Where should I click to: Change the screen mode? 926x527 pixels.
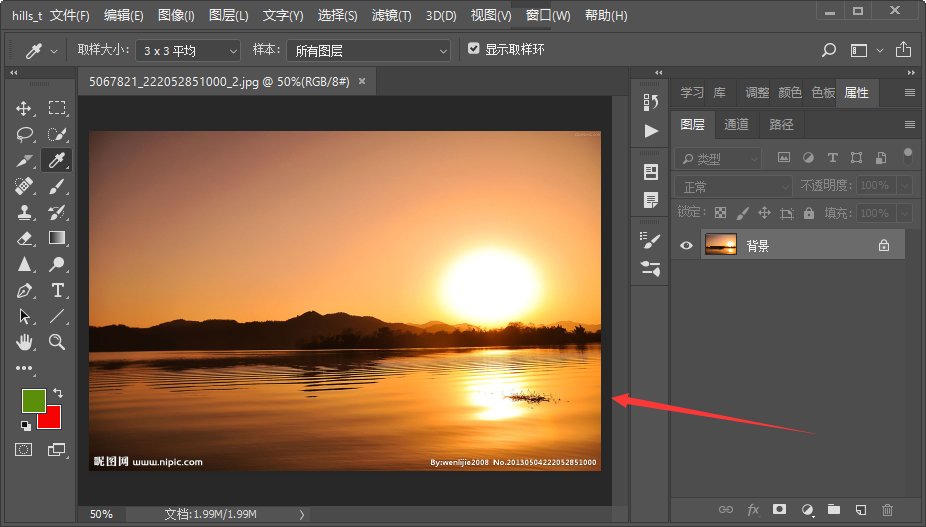56,450
